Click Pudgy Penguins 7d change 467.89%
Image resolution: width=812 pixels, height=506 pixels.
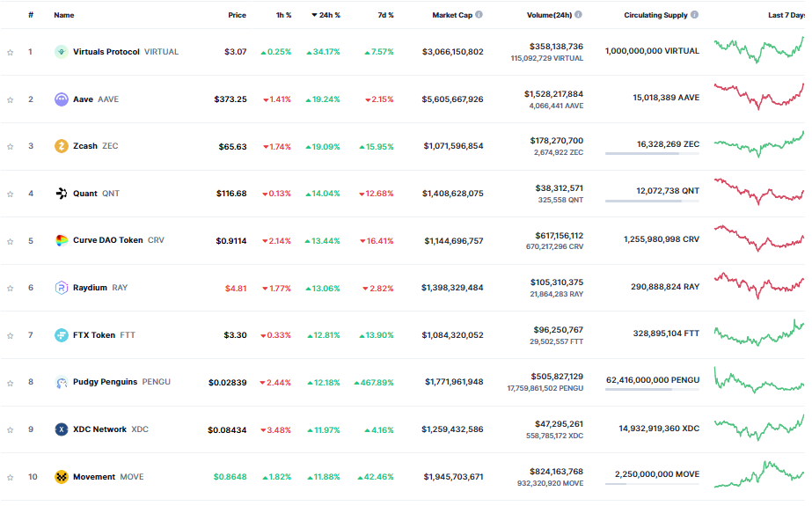pos(373,383)
